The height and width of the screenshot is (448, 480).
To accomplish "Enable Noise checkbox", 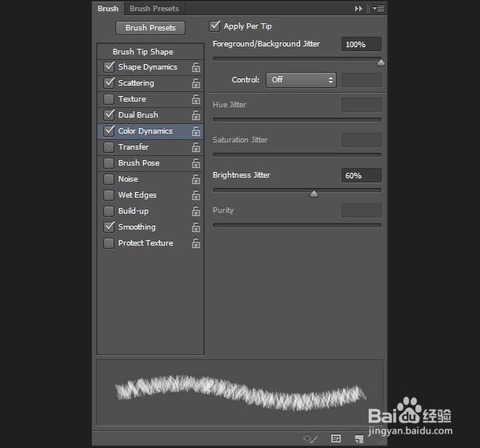I will (x=109, y=179).
